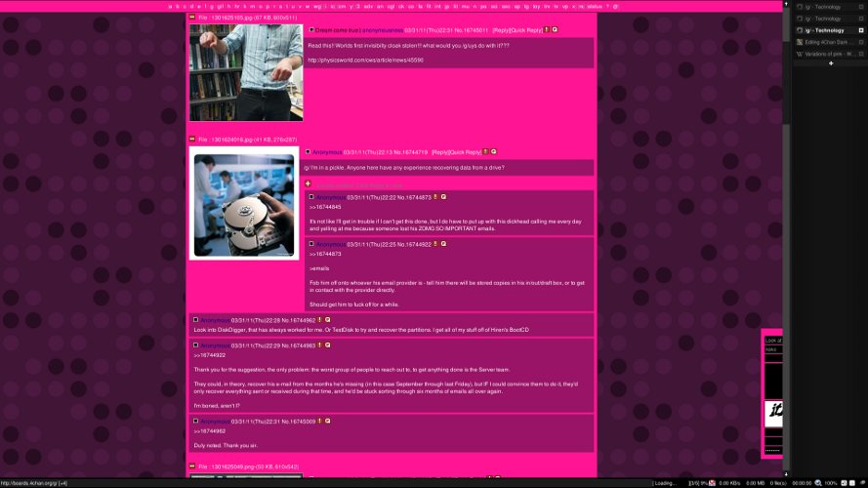Tick checkbox of reply No.16745009
Screen dimensions: 868x488
tap(195, 421)
